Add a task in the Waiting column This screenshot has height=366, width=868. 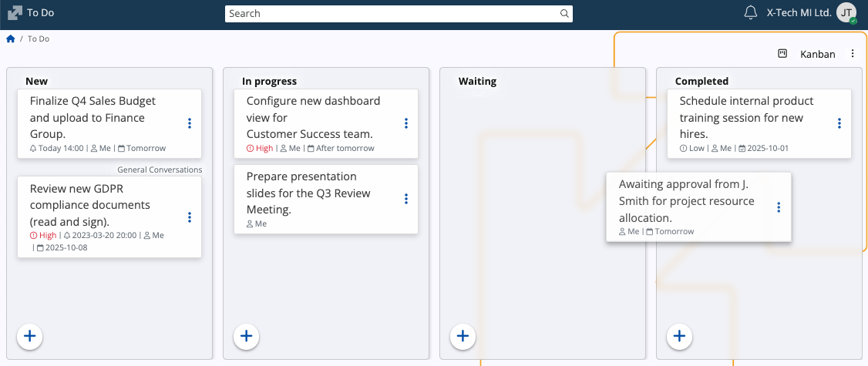pos(463,336)
